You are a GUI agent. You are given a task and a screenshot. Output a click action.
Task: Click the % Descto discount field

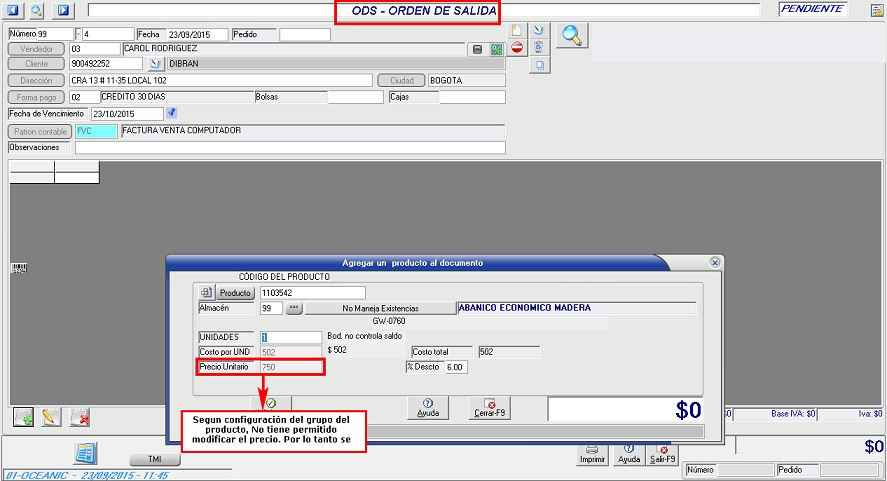point(455,367)
